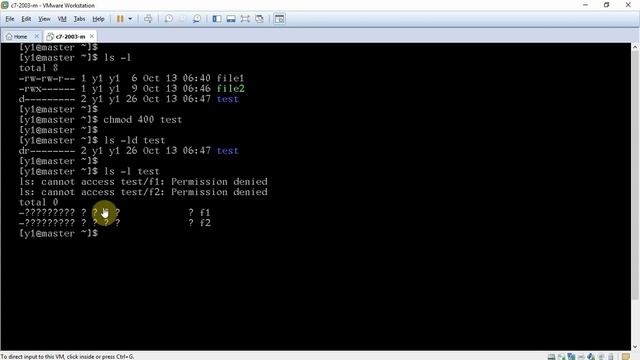Toggle the library sidebar panel
This screenshot has width=640, height=360.
tap(217, 19)
